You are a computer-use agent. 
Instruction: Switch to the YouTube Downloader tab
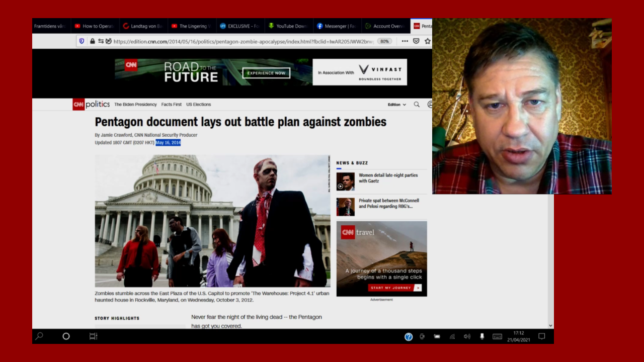click(x=287, y=26)
